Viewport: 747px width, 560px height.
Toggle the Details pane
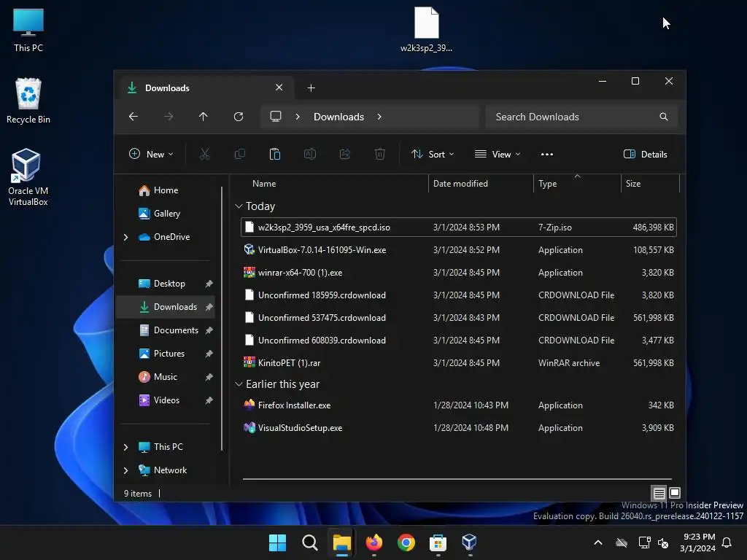click(x=646, y=155)
